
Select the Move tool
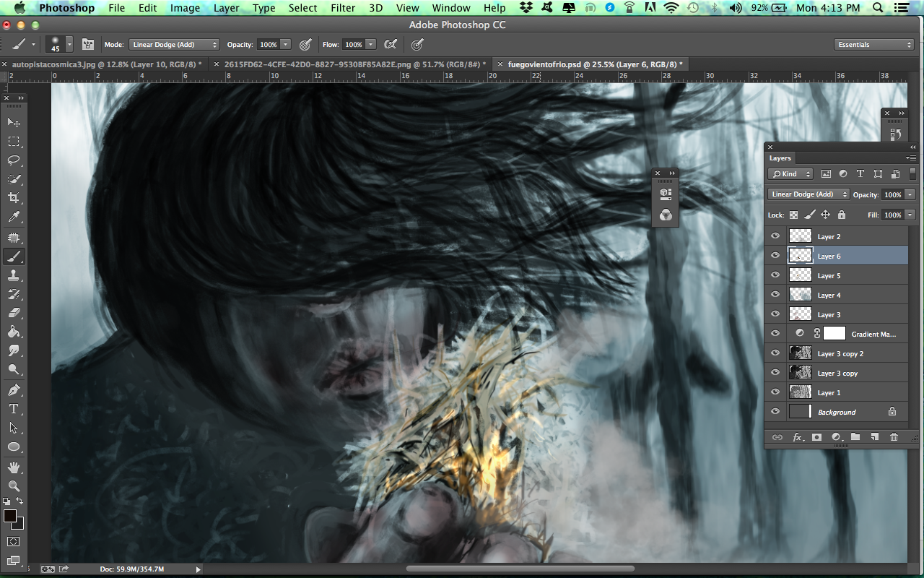(14, 122)
